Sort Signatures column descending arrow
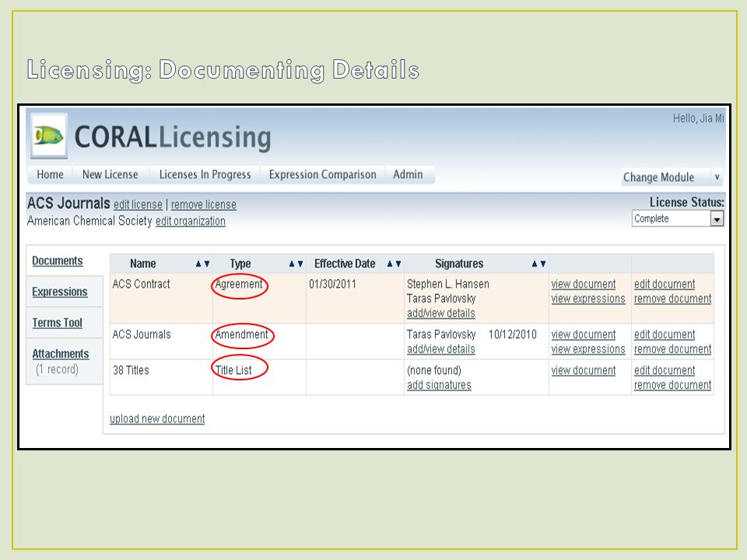Image resolution: width=747 pixels, height=560 pixels. click(x=542, y=264)
